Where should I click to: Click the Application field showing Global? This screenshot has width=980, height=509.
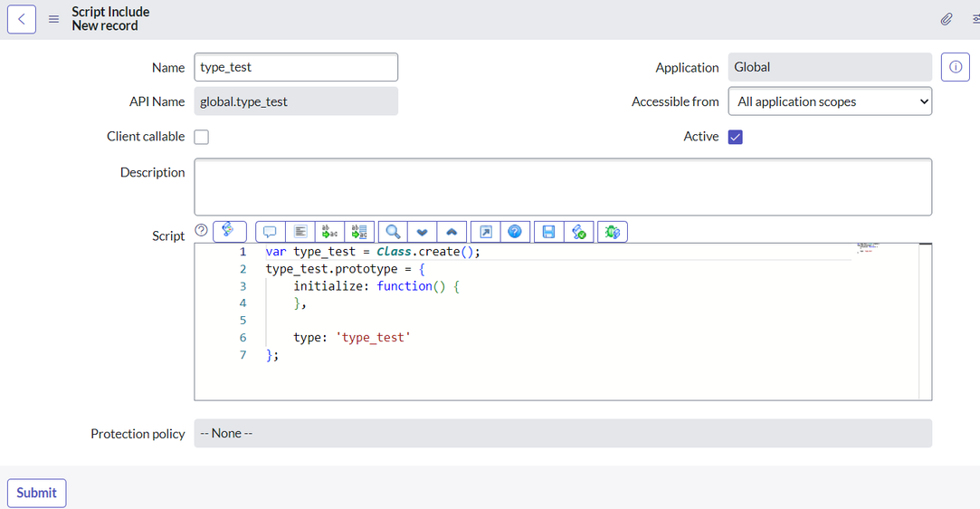point(830,67)
